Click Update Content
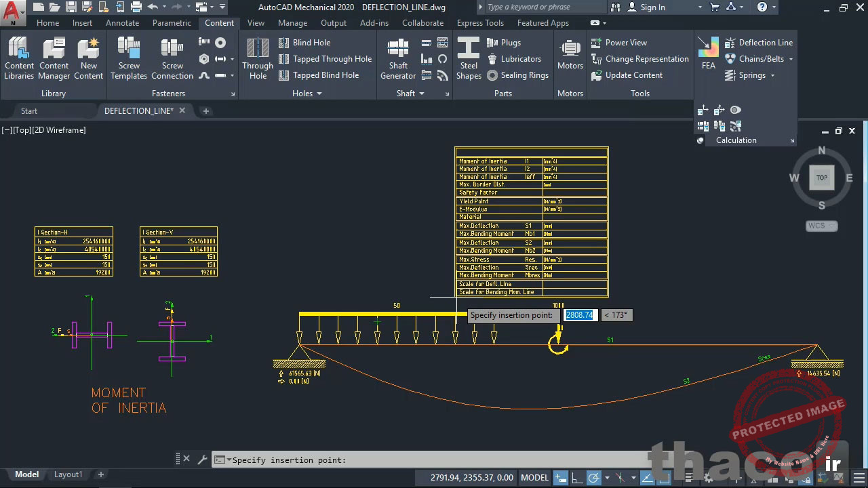Image resolution: width=868 pixels, height=488 pixels. point(627,75)
